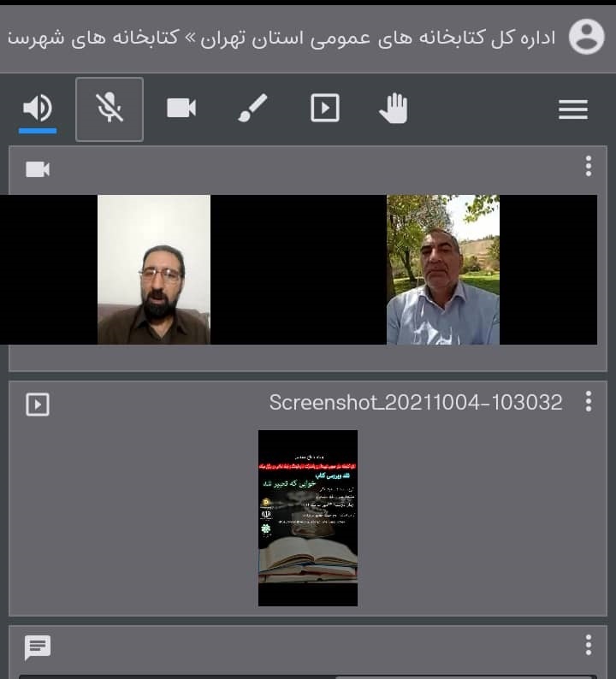Screen dimensions: 616x679
Task: Open the user profile avatar icon
Action: click(x=586, y=37)
